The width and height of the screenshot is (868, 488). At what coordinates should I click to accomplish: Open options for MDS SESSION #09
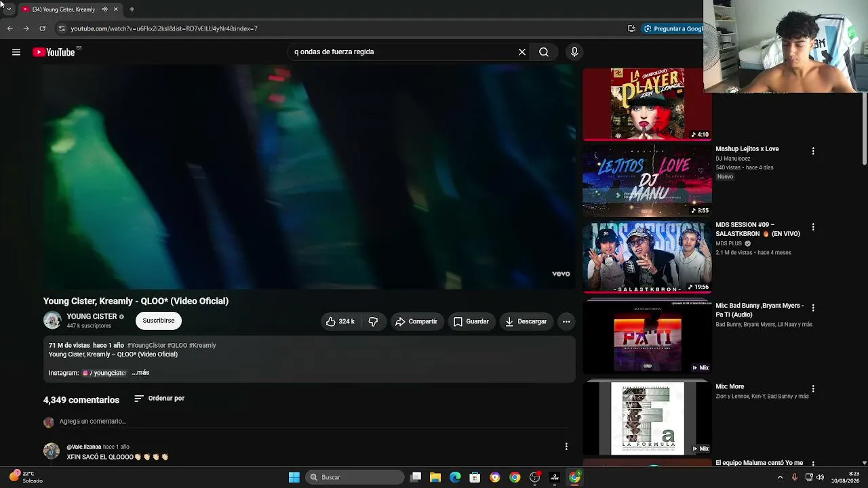point(813,227)
